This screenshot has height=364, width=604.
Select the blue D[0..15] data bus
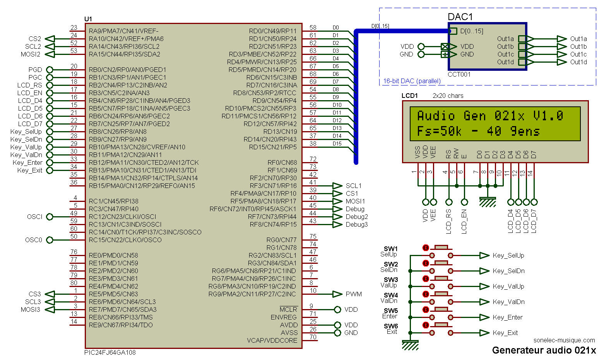[356, 97]
